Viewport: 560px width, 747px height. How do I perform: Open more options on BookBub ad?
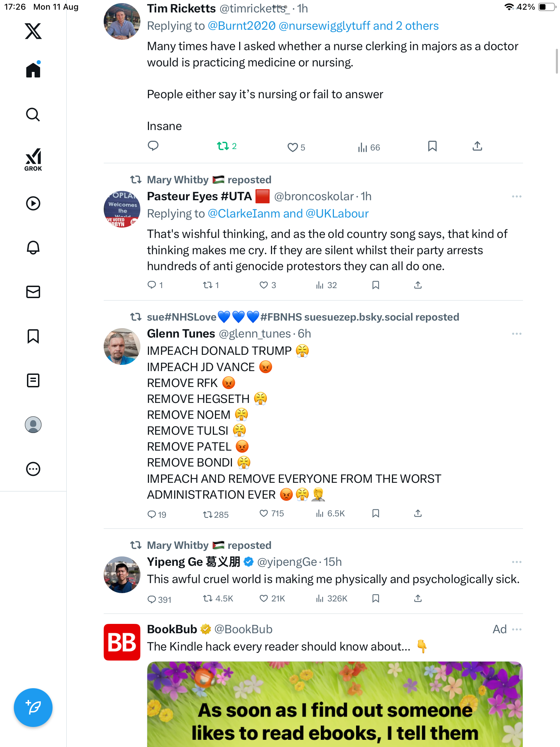pyautogui.click(x=516, y=629)
